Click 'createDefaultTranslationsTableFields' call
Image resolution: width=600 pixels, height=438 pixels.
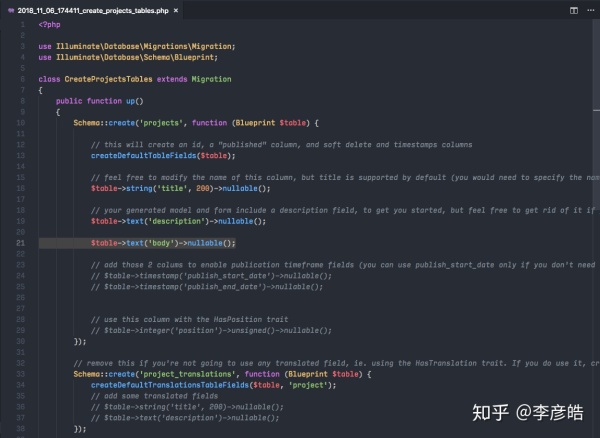170,385
